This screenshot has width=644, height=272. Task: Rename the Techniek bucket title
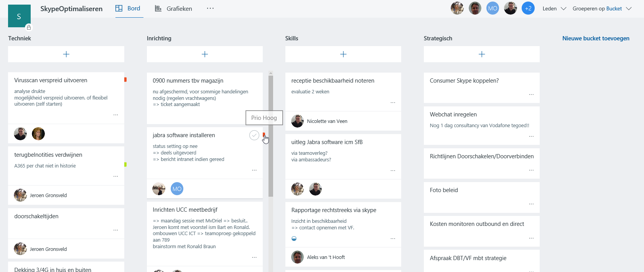(20, 38)
